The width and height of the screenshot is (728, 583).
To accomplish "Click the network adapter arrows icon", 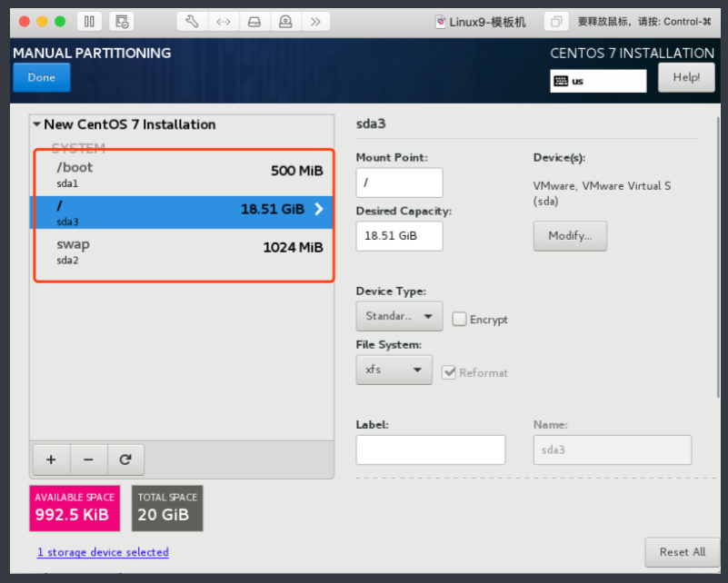I will point(224,21).
